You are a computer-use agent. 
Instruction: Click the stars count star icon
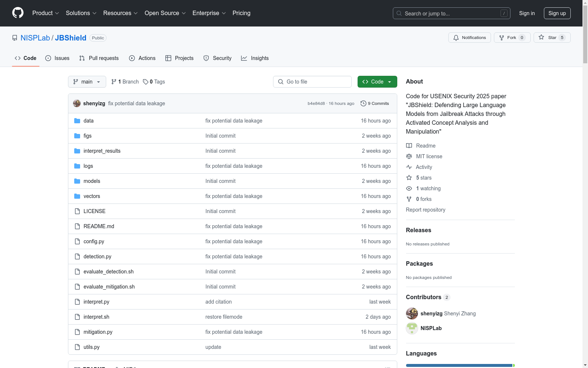pyautogui.click(x=409, y=178)
